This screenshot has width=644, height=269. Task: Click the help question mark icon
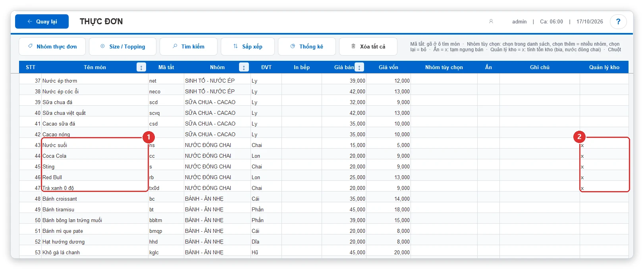tap(618, 21)
